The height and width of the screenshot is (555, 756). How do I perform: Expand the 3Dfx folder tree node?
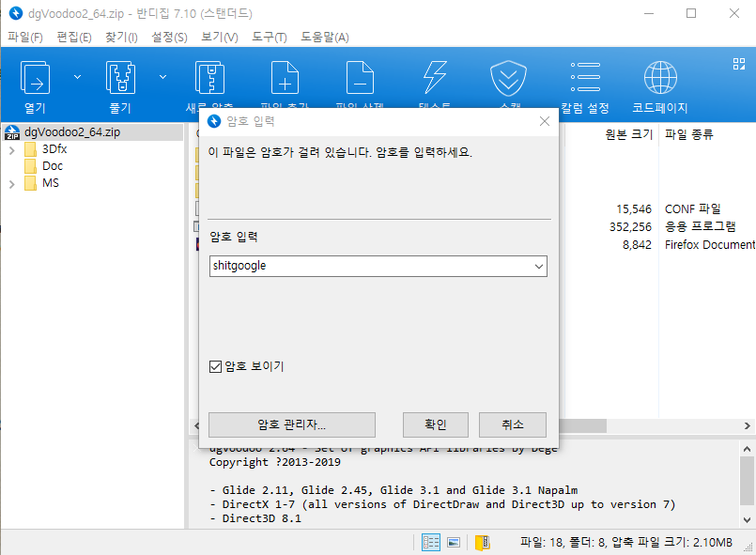(11, 150)
